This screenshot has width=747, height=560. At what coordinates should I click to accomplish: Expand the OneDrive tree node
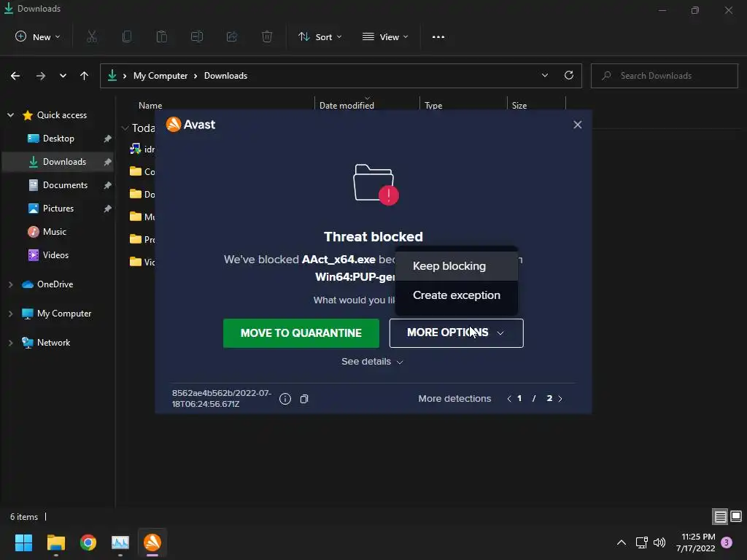point(10,284)
